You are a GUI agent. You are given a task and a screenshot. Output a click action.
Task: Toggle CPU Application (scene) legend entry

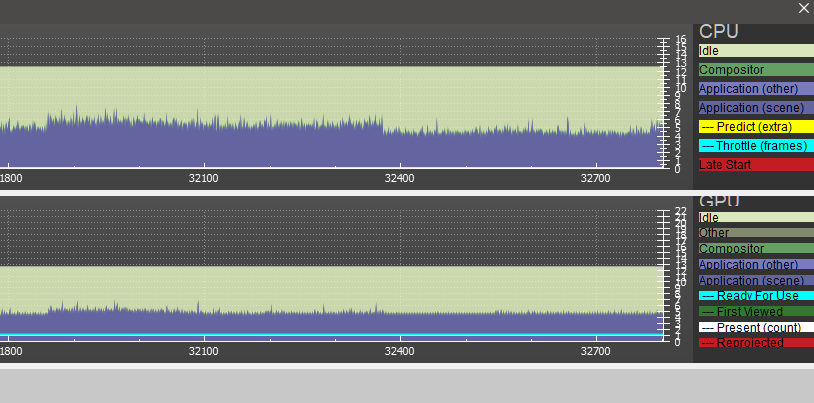pos(756,108)
